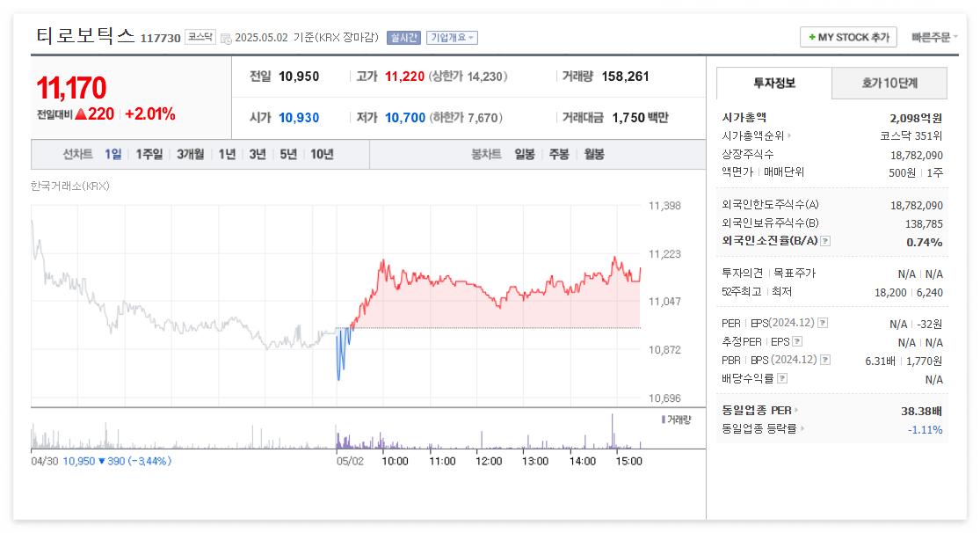This screenshot has width=980, height=533.
Task: Click the PER|EPS(2024.12) question mark icon
Action: coord(823,323)
